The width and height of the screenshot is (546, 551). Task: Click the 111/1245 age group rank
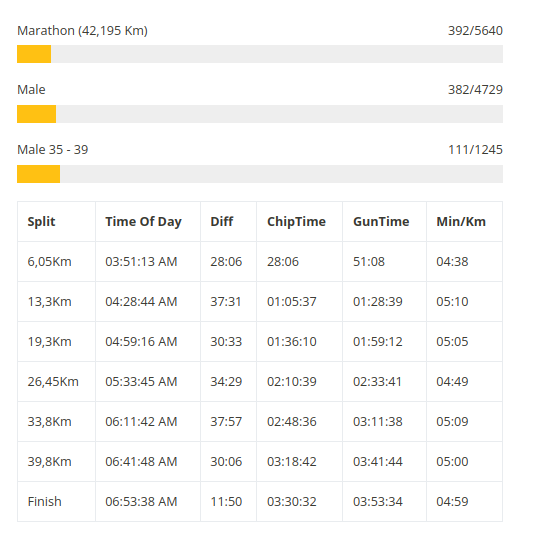tap(475, 150)
